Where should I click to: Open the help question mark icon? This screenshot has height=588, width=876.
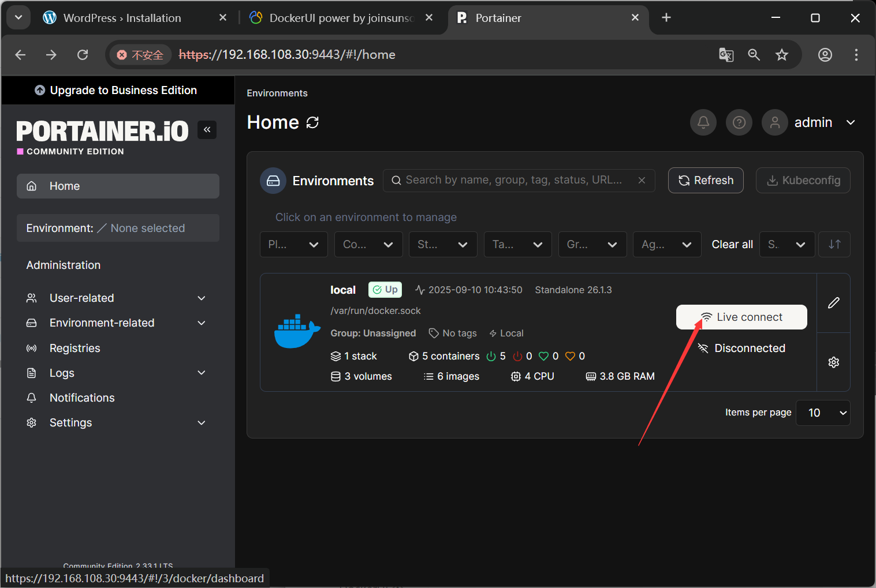click(739, 122)
